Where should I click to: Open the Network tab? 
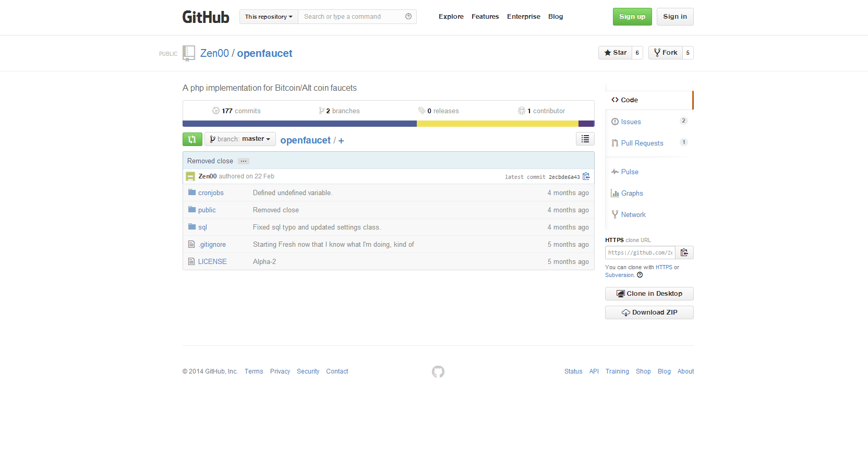tap(649, 214)
